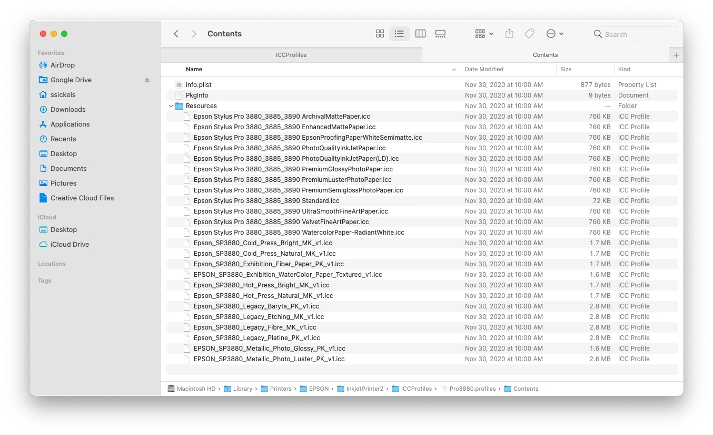Image resolution: width=713 pixels, height=435 pixels.
Task: Click the Tags toolbar icon
Action: coord(529,34)
